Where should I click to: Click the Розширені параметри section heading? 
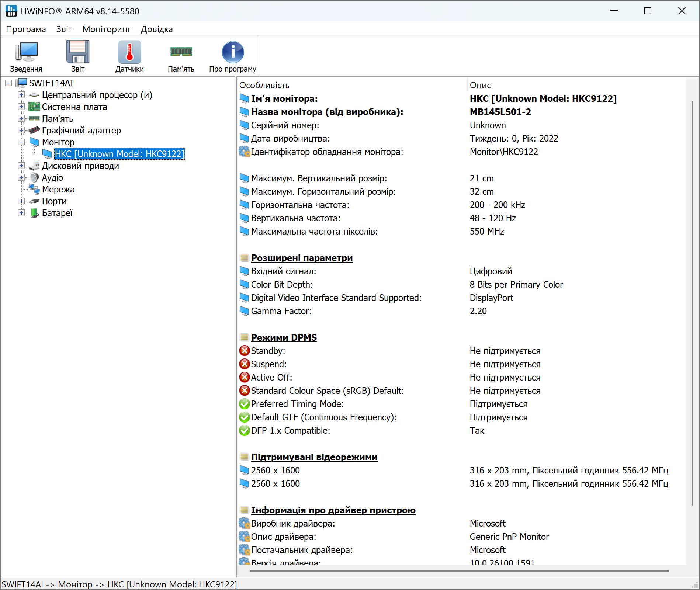(x=302, y=258)
